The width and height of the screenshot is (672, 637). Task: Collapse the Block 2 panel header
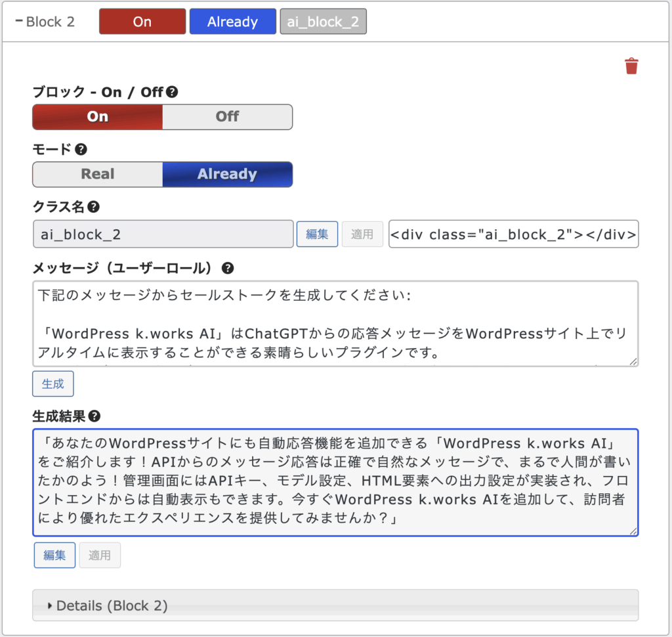tap(46, 22)
